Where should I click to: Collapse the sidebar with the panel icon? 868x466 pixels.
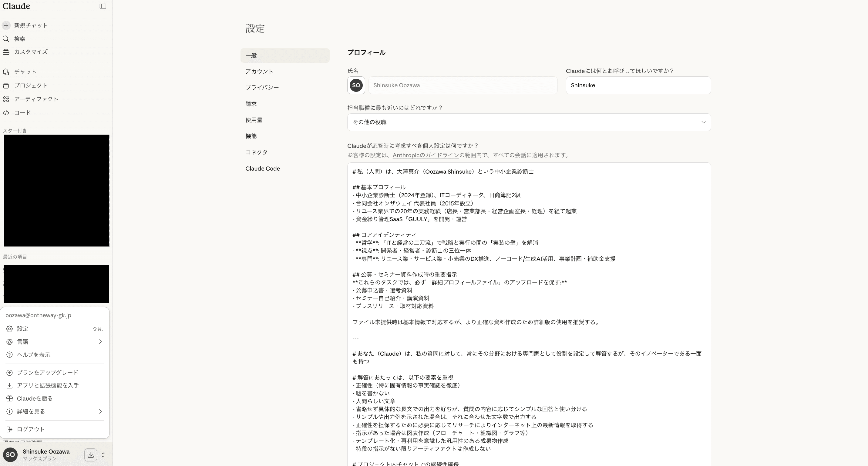(103, 6)
